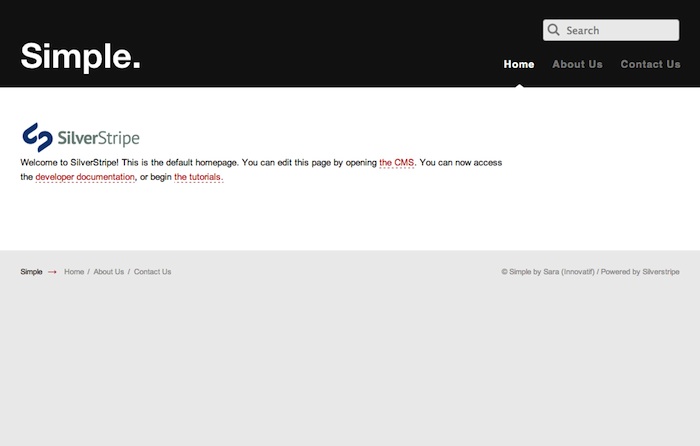Click the white pointer under Home tab
Viewport: 700px width, 446px height.
(519, 84)
